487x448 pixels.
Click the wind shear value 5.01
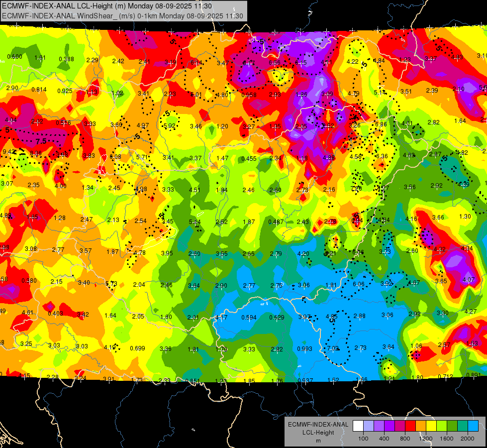(x=196, y=95)
